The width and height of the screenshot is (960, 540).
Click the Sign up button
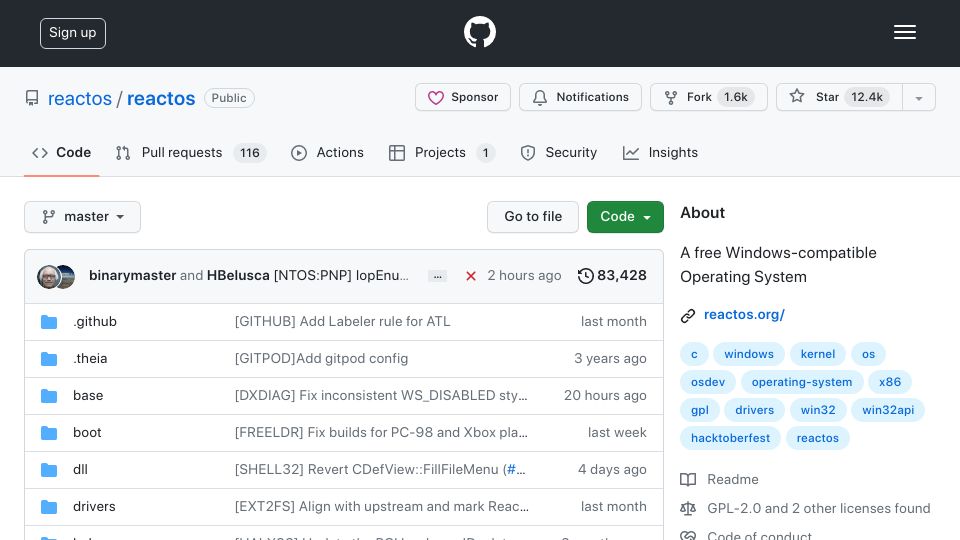click(x=73, y=33)
